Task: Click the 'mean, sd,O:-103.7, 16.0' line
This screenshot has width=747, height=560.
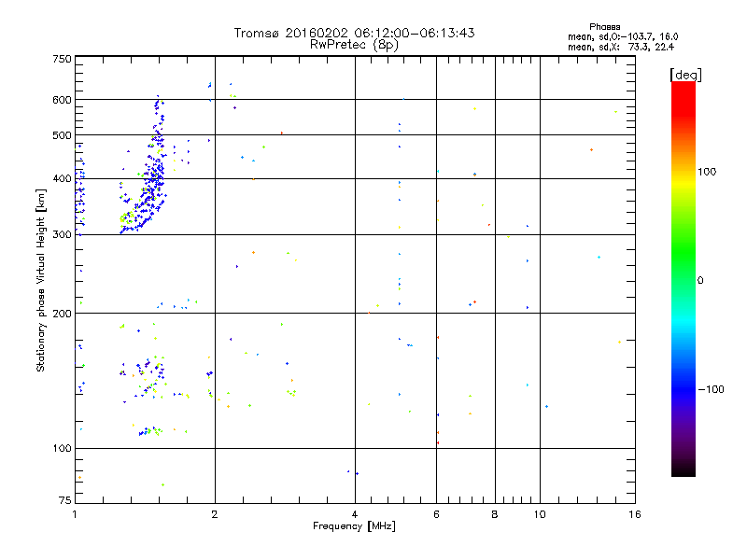Action: coord(623,36)
